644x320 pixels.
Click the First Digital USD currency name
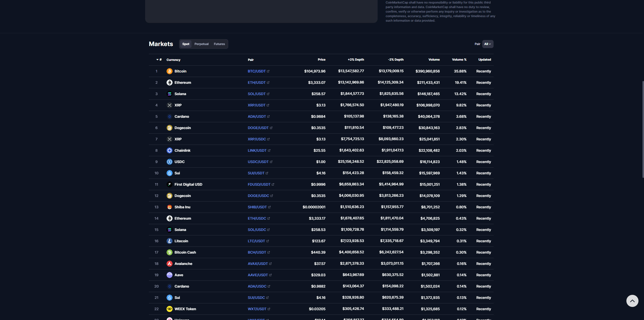pyautogui.click(x=188, y=184)
